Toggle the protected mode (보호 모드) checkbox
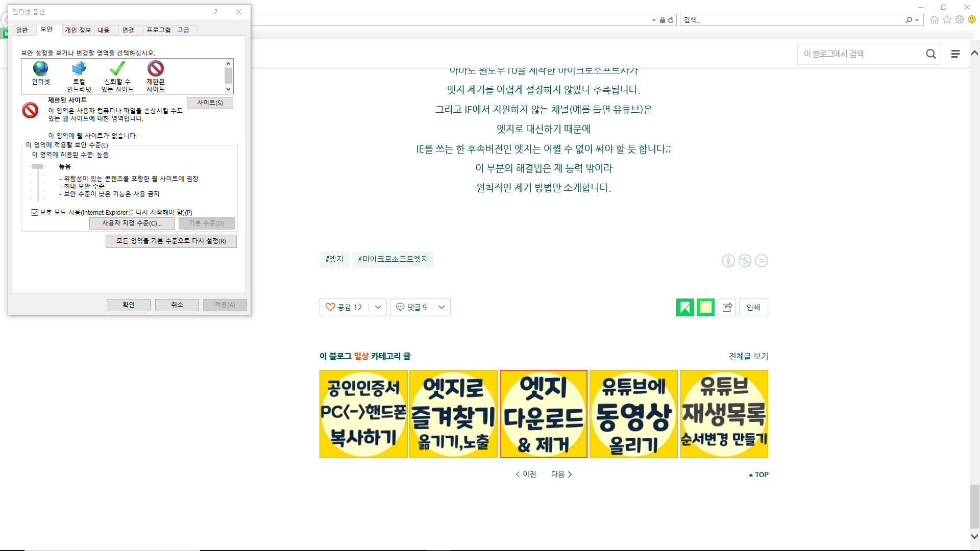Screen dimensions: 980x551 tap(35, 213)
